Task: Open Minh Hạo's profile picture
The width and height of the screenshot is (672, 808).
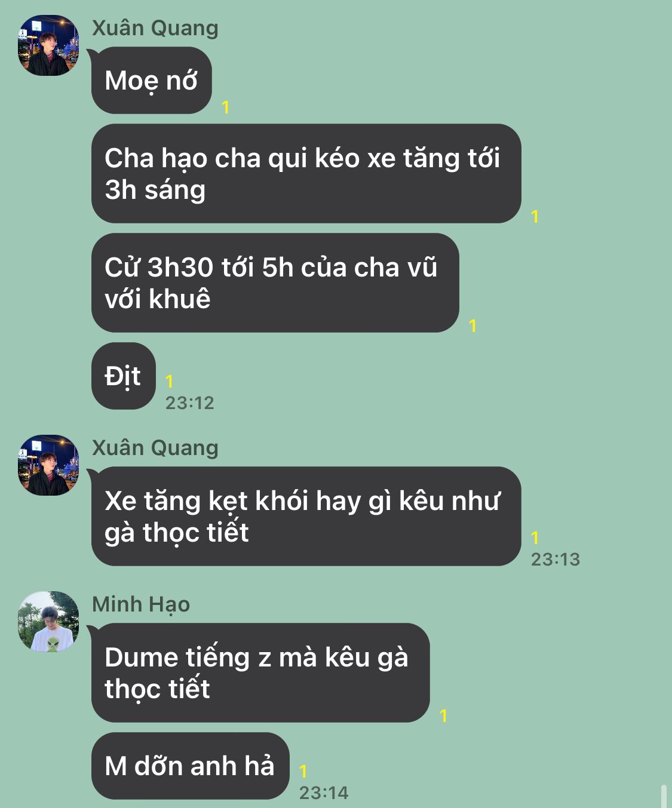Action: coord(48,622)
